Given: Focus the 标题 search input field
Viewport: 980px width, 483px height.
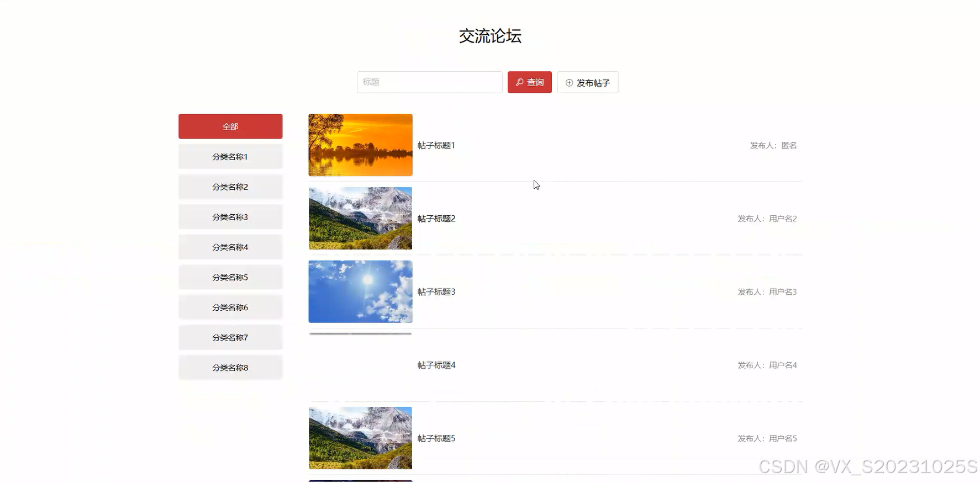Looking at the screenshot, I should tap(429, 82).
